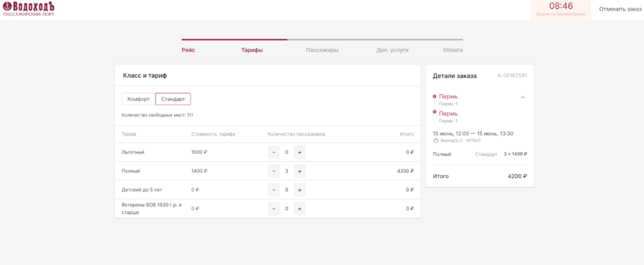Image resolution: width=644 pixels, height=265 pixels.
Task: Click the booking countdown timer 08:46
Action: 561,6
